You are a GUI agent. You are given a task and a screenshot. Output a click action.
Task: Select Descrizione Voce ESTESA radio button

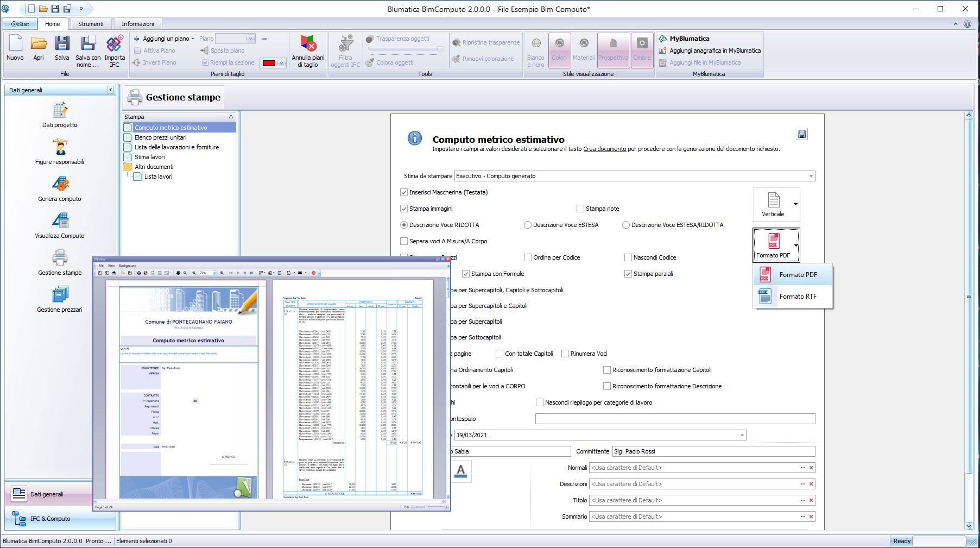tap(528, 225)
